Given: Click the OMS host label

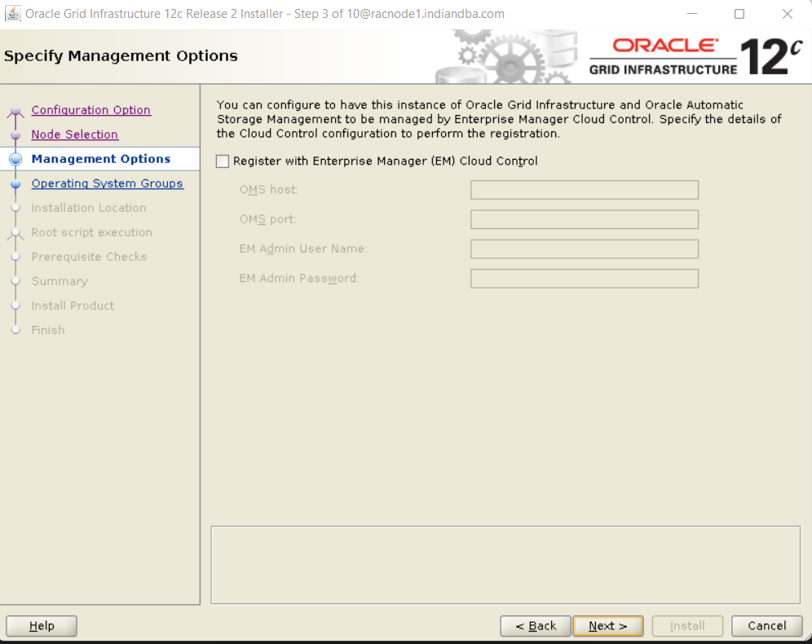Looking at the screenshot, I should click(x=269, y=189).
